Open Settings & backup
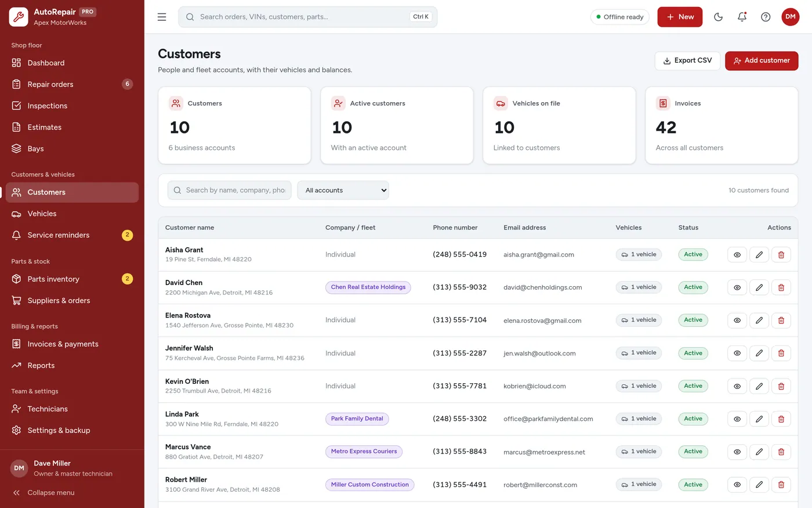The height and width of the screenshot is (508, 812). pyautogui.click(x=72, y=431)
